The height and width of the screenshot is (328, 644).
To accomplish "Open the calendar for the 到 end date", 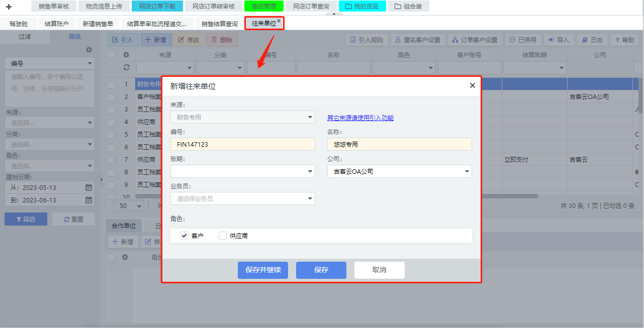I will (x=88, y=200).
